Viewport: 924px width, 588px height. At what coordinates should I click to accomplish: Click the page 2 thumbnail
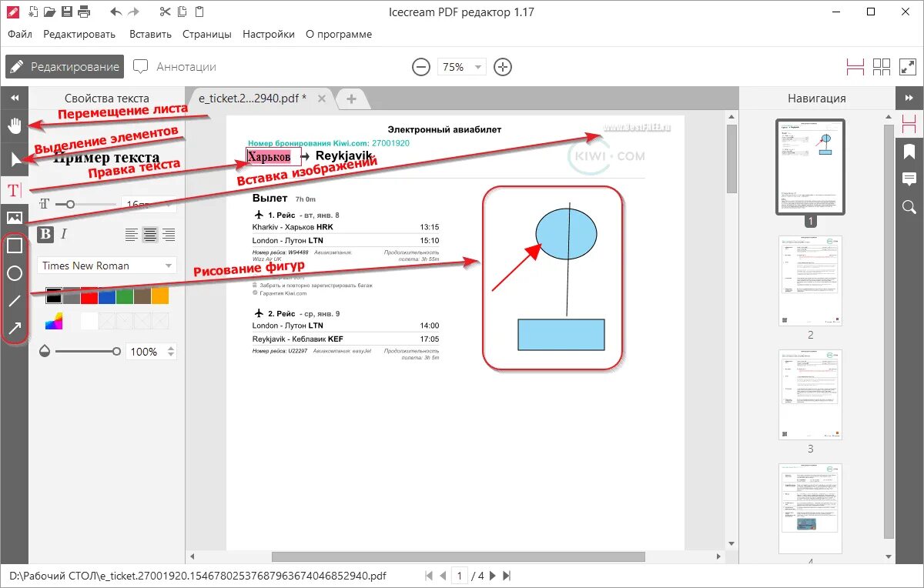point(810,281)
